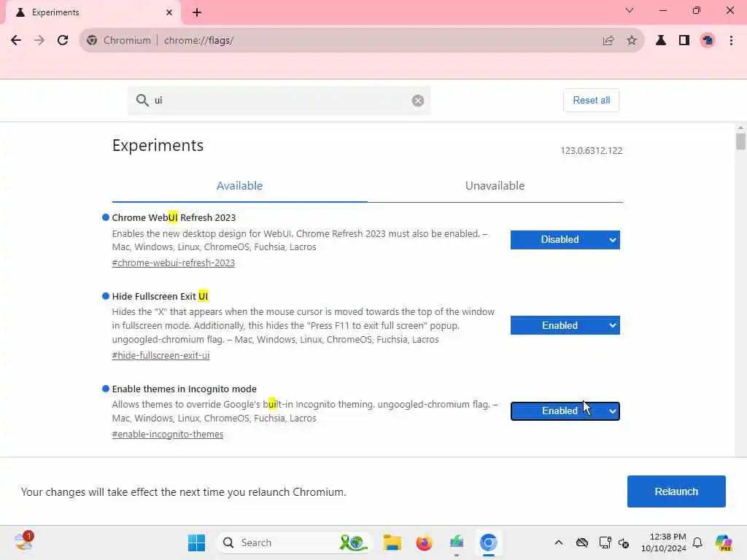Open the #hide-fullscreen-exit-ui link
The image size is (747, 560).
[x=160, y=355]
